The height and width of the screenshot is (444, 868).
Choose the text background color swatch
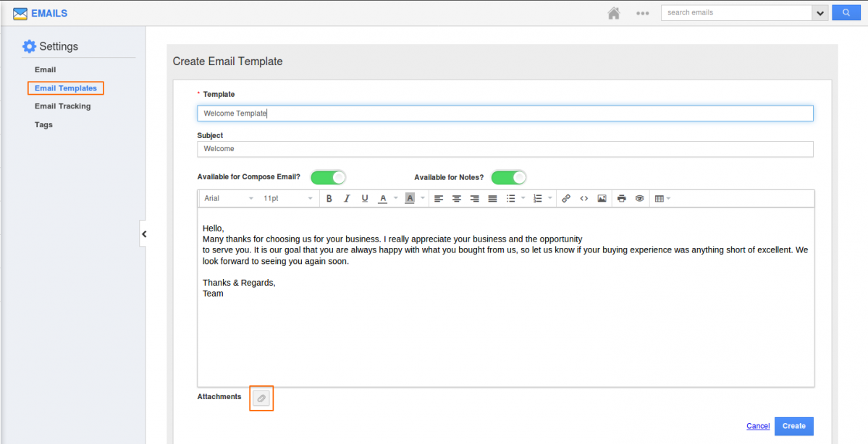coord(410,198)
